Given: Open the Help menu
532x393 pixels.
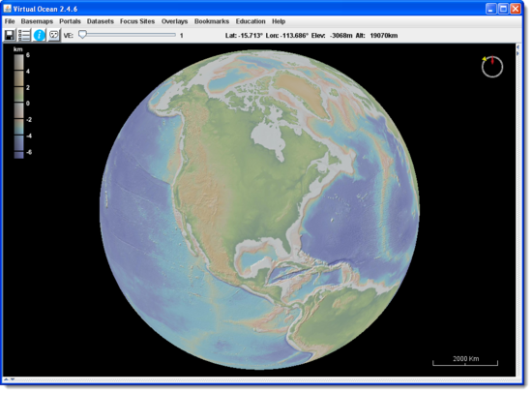Looking at the screenshot, I should point(279,21).
